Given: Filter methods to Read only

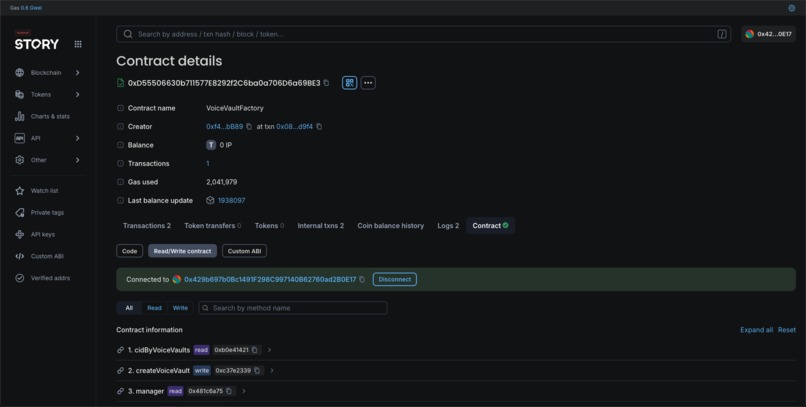Looking at the screenshot, I should coord(154,308).
